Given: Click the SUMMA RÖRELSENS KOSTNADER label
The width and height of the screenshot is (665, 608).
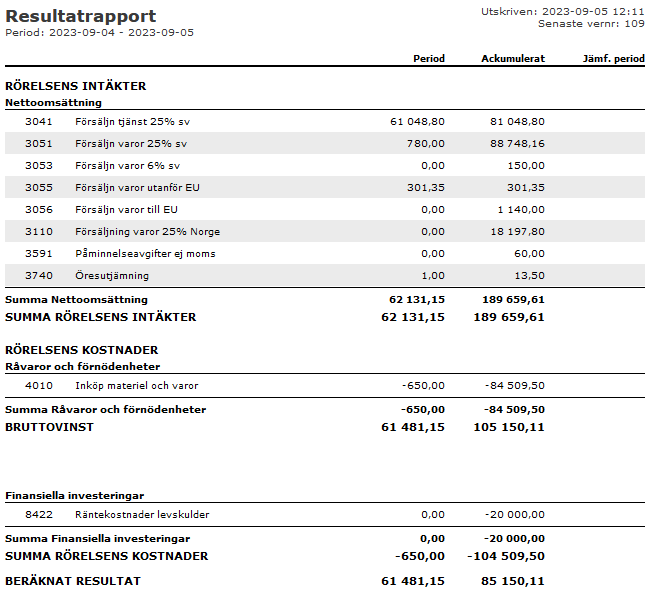Looking at the screenshot, I should [x=107, y=556].
